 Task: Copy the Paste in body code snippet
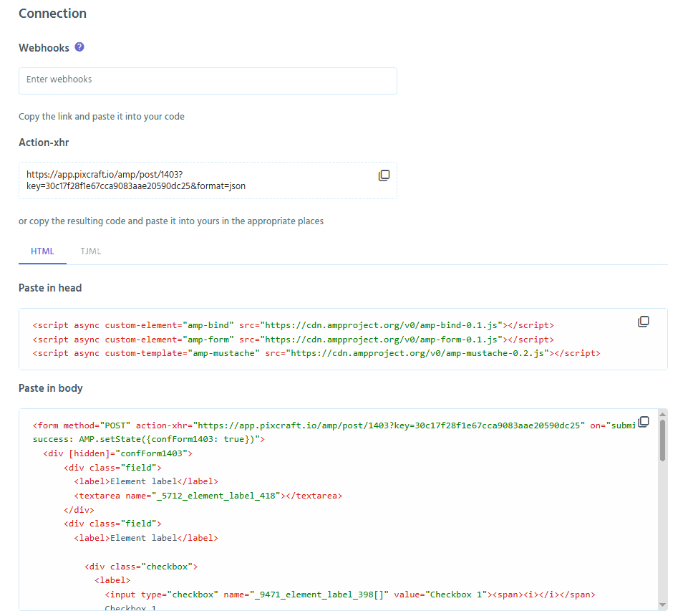pyautogui.click(x=643, y=421)
